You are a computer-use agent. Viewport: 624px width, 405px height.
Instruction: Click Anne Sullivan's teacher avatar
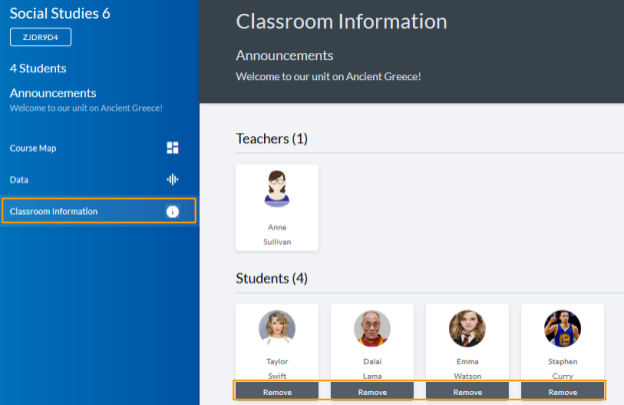tap(277, 189)
